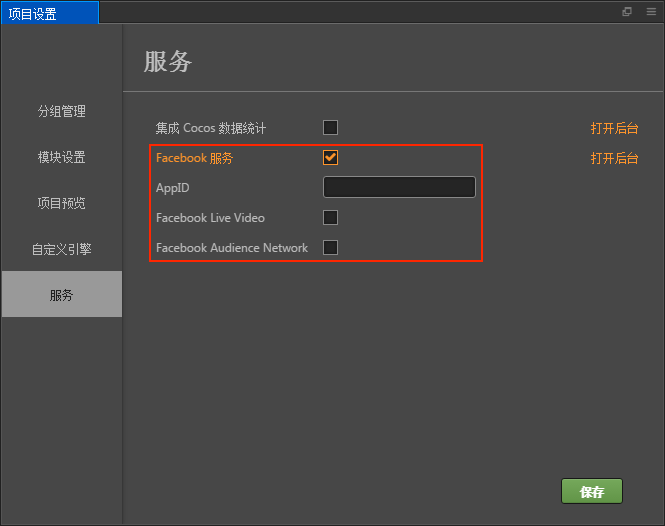Click the Facebook 服务 label text
The image size is (665, 526).
pyautogui.click(x=195, y=158)
